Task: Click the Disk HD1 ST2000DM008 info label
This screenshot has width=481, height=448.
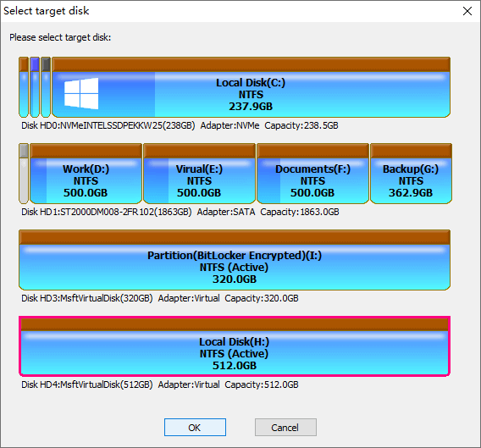Action: click(x=180, y=212)
